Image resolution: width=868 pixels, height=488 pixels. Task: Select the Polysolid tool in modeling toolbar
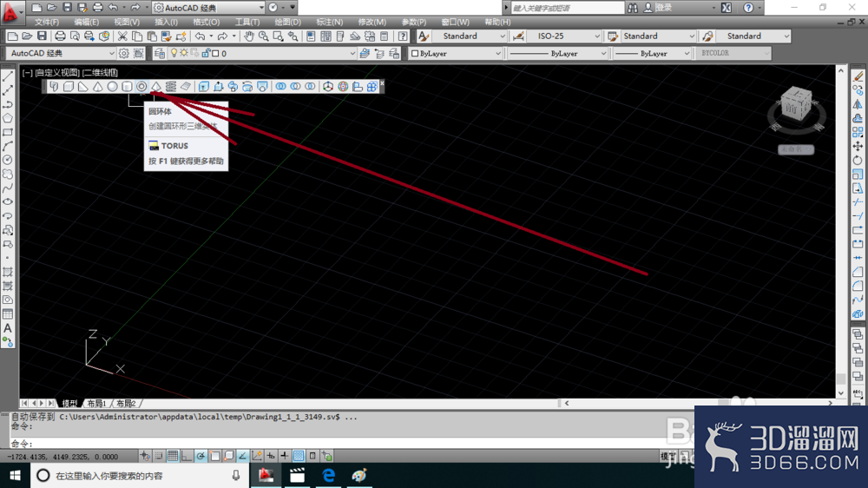point(54,87)
